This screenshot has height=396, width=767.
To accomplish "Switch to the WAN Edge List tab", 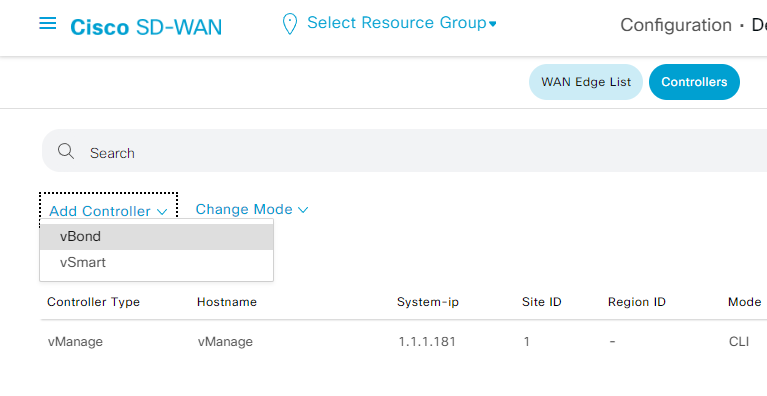I will click(x=586, y=82).
